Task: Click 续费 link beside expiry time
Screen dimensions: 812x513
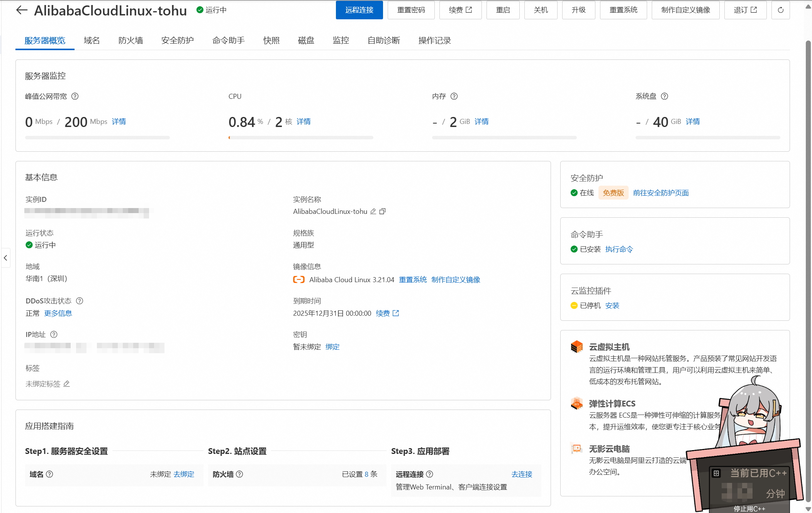Action: (x=387, y=313)
